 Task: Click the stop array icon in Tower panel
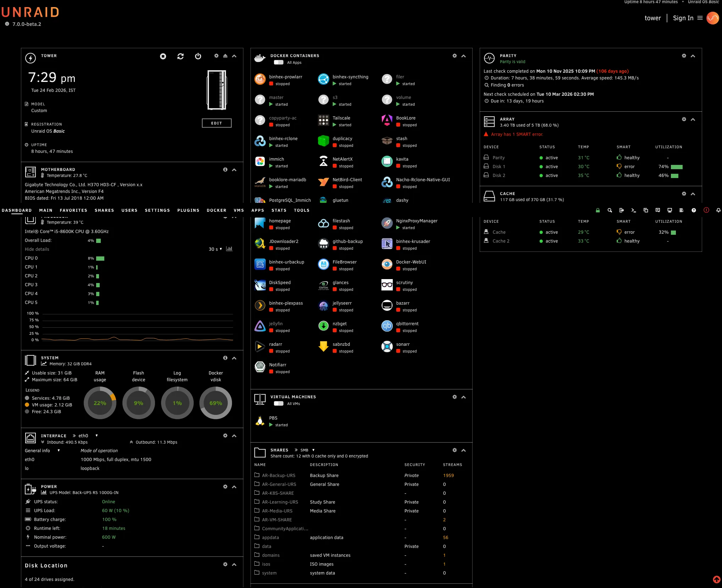pyautogui.click(x=163, y=56)
